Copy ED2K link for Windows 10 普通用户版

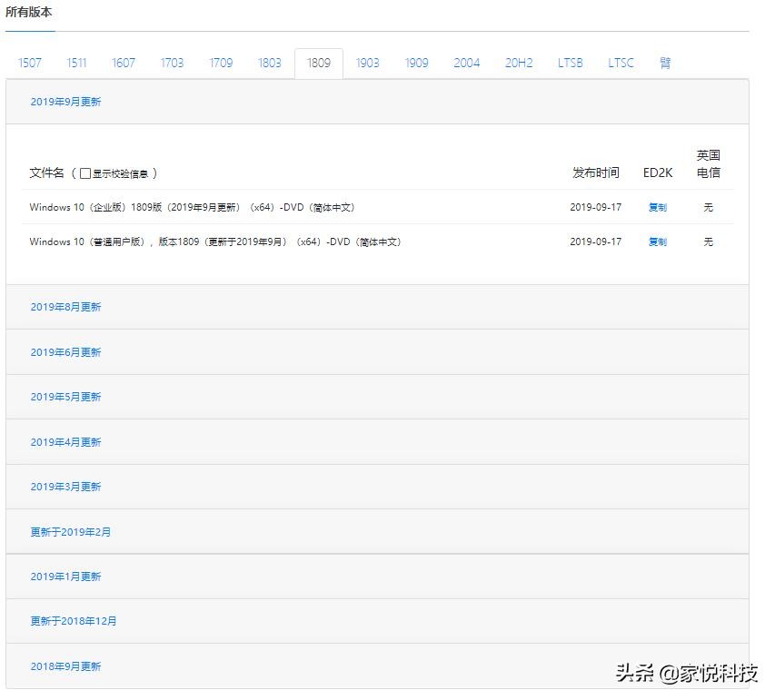coord(657,242)
